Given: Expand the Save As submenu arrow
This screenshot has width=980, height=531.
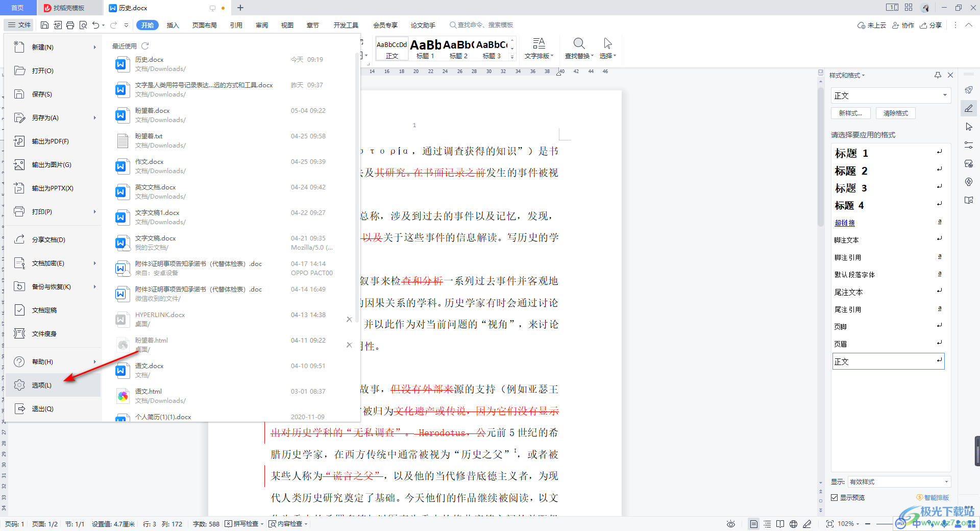Looking at the screenshot, I should 94,118.
